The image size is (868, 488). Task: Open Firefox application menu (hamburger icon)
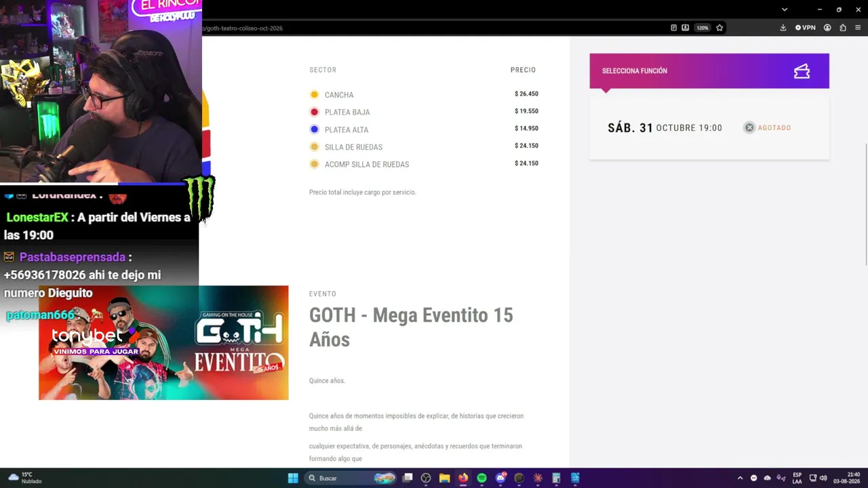858,28
